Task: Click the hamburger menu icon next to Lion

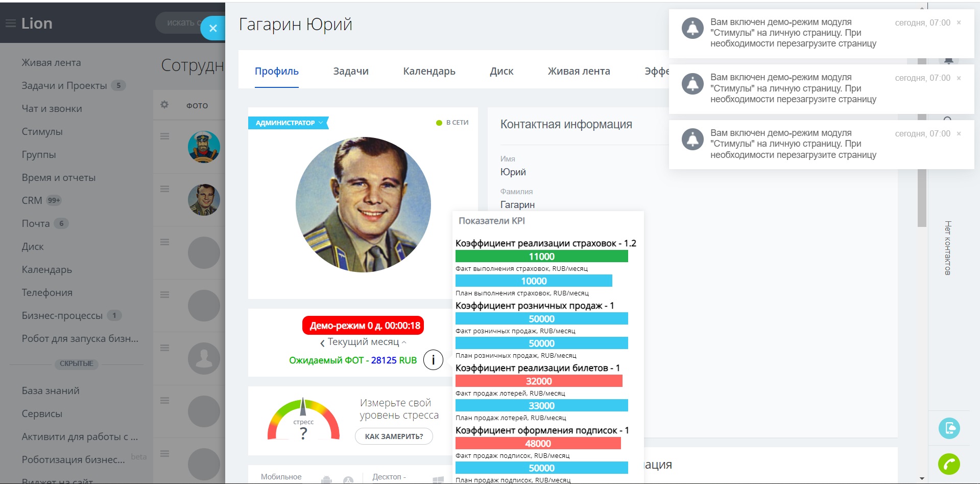Action: click(10, 24)
